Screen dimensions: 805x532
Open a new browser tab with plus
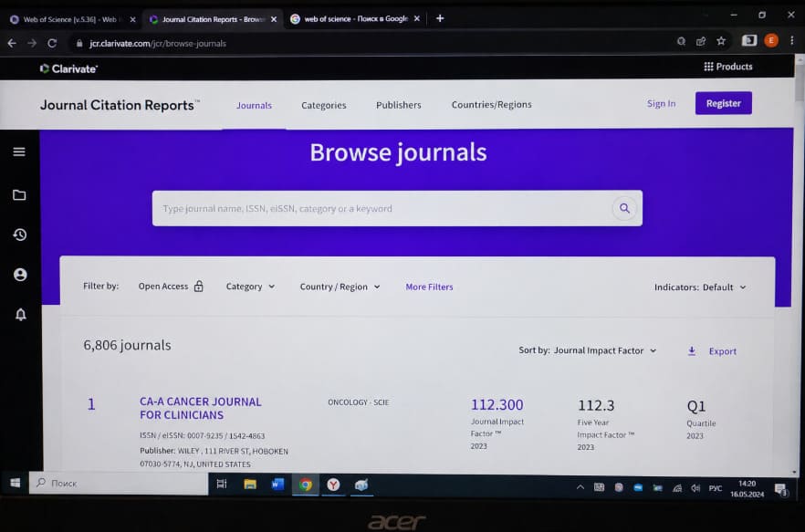440,18
